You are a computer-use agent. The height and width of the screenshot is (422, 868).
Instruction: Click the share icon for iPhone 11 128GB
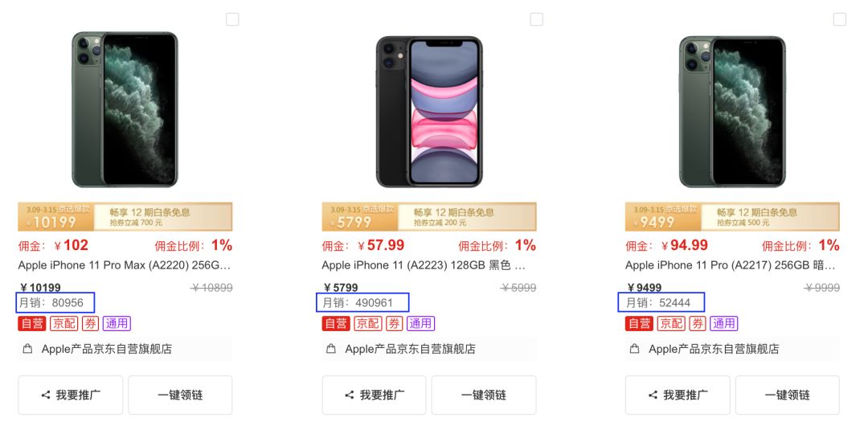(x=350, y=395)
